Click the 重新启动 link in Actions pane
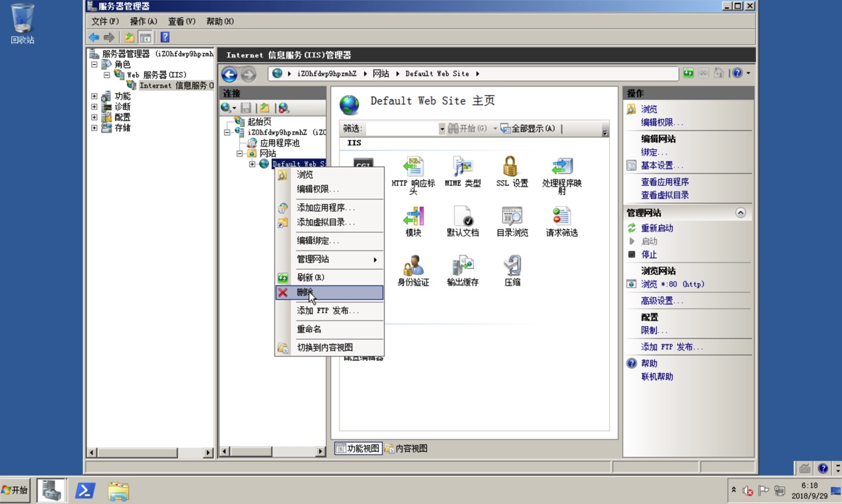Viewport: 842px width, 504px height. pyautogui.click(x=657, y=228)
